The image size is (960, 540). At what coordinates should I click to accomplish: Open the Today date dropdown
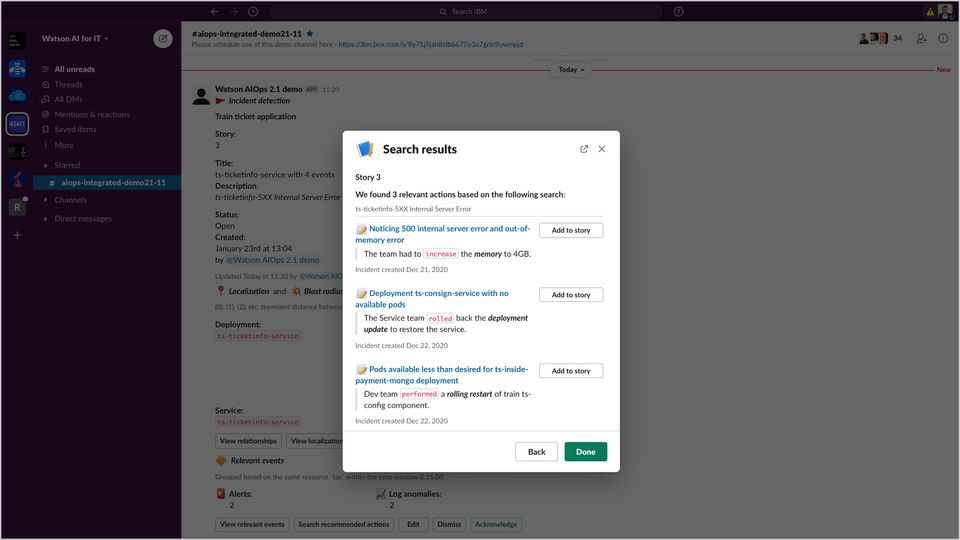571,70
